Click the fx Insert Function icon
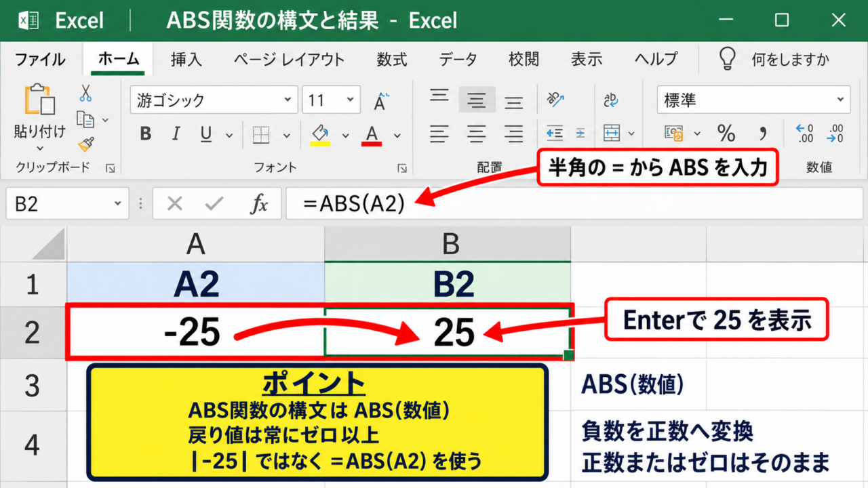The image size is (868, 488). coord(259,203)
